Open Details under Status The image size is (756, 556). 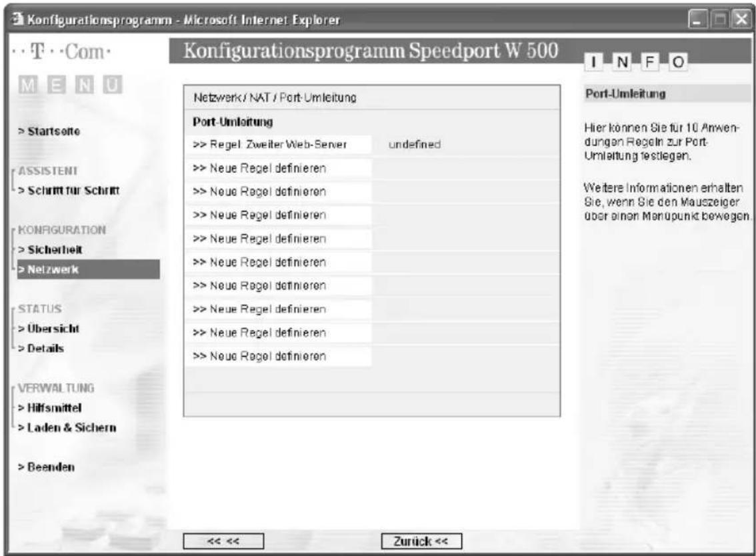point(41,348)
